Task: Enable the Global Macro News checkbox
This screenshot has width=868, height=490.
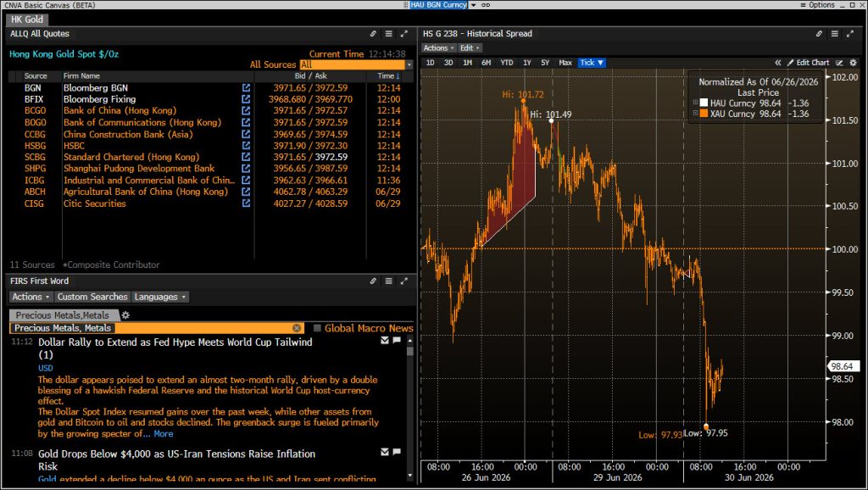Action: [317, 328]
